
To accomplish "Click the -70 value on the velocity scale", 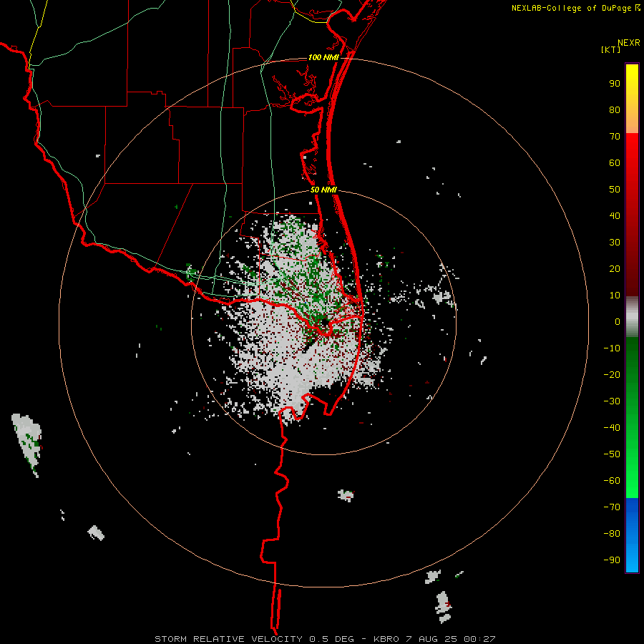I will click(612, 507).
